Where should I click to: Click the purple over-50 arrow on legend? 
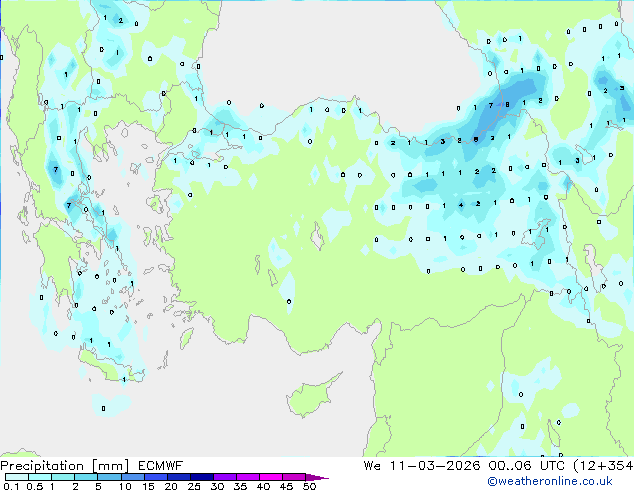[317, 477]
